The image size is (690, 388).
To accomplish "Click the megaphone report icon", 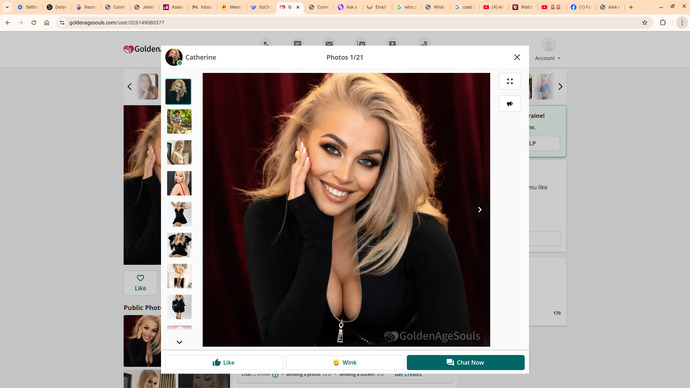I will (510, 104).
